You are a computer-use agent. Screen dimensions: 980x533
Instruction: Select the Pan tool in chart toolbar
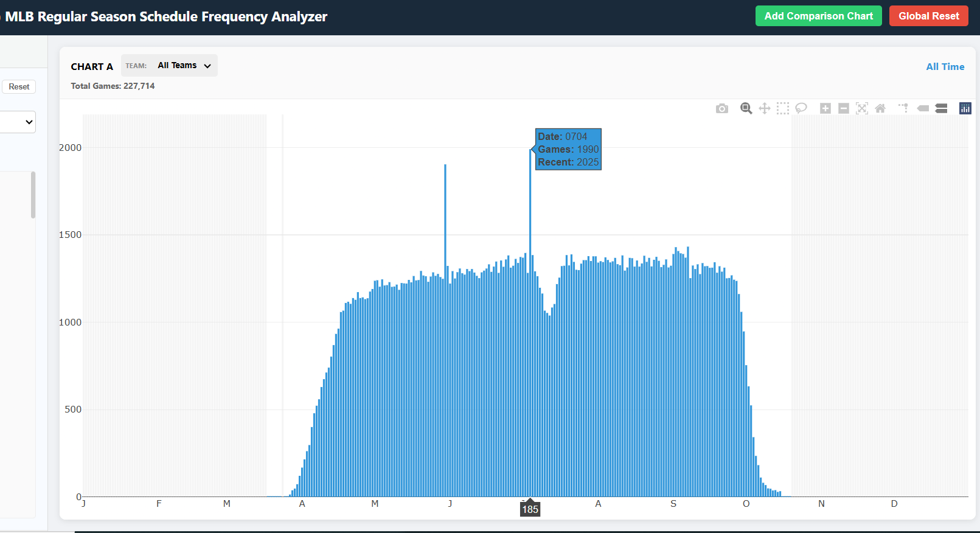[765, 108]
